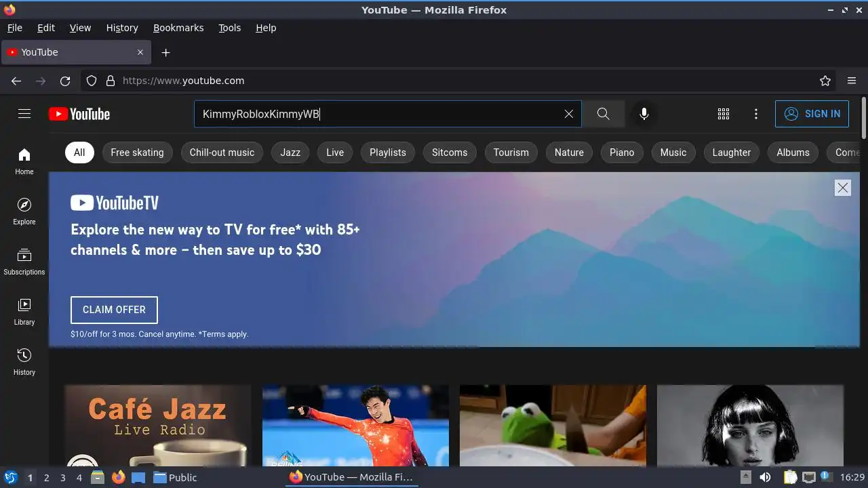Open the YouTube hamburger guide menu
The width and height of the screenshot is (868, 488).
pyautogui.click(x=24, y=114)
